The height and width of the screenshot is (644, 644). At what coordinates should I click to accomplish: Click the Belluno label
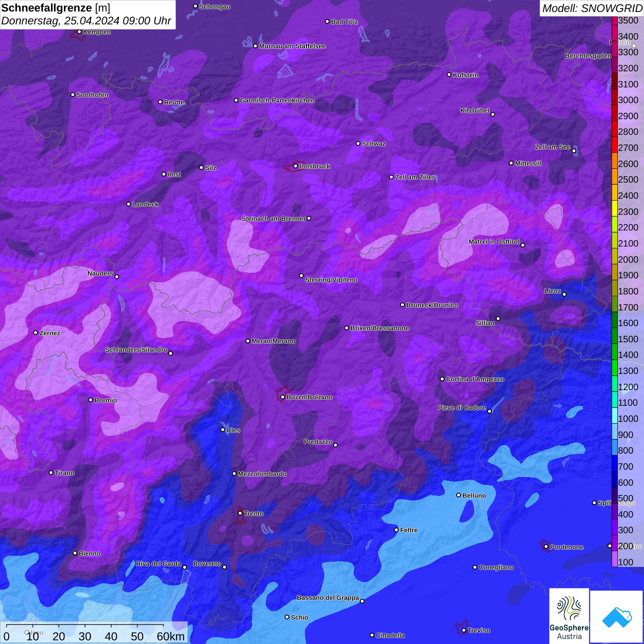474,495
